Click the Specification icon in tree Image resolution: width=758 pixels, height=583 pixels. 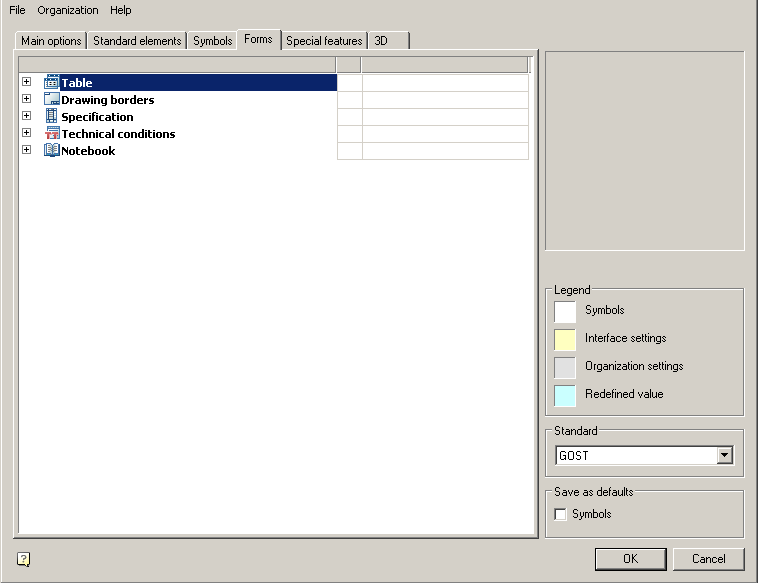(x=52, y=116)
